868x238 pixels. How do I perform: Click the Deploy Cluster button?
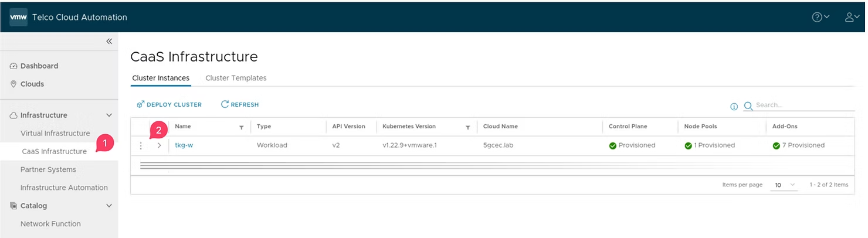pyautogui.click(x=169, y=104)
